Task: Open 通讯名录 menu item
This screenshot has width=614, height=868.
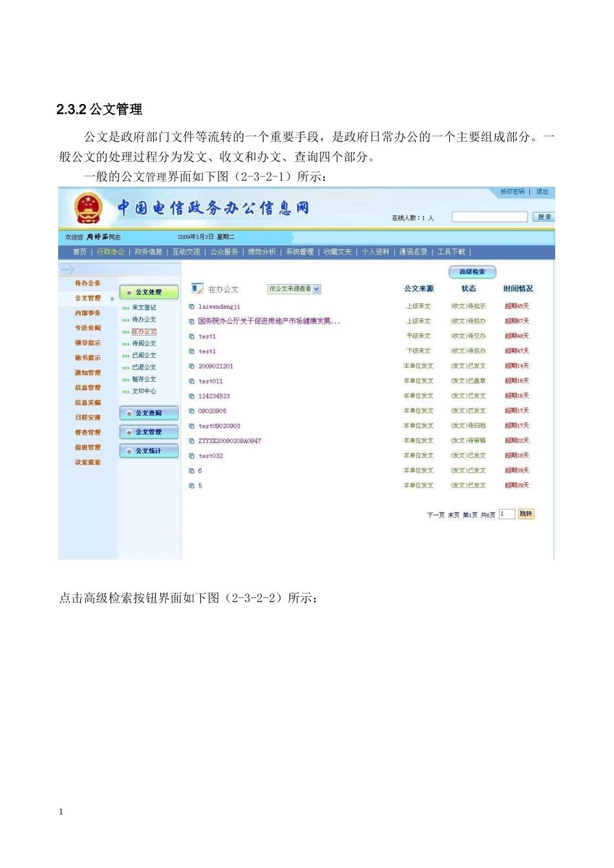Action: (413, 252)
